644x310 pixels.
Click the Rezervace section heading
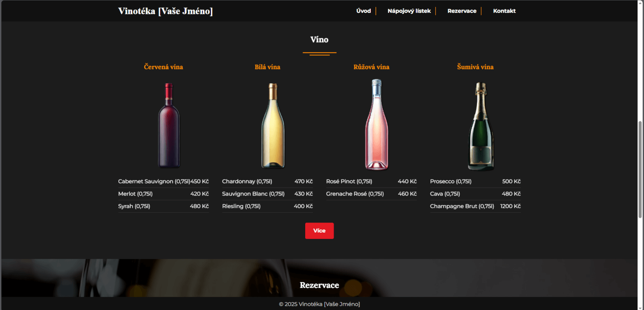[319, 285]
